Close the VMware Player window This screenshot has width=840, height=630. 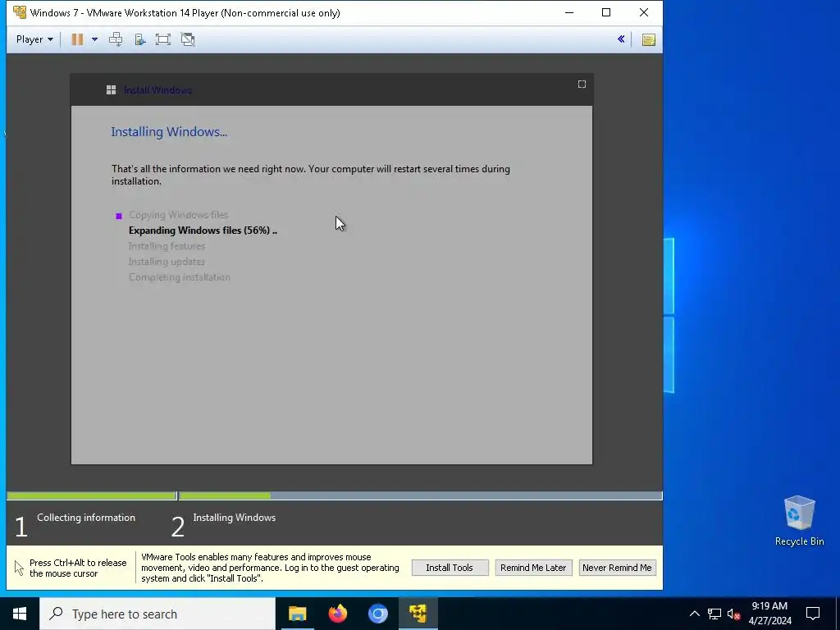coord(644,12)
